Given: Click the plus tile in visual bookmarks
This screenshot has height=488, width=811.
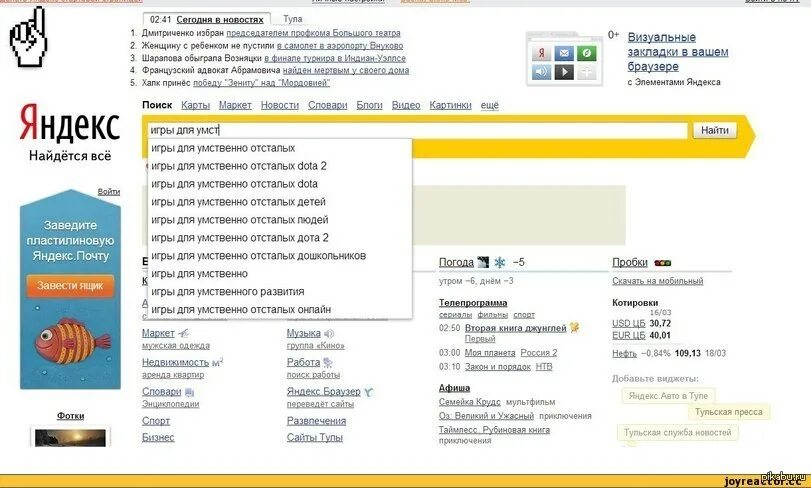Looking at the screenshot, I should [x=587, y=72].
